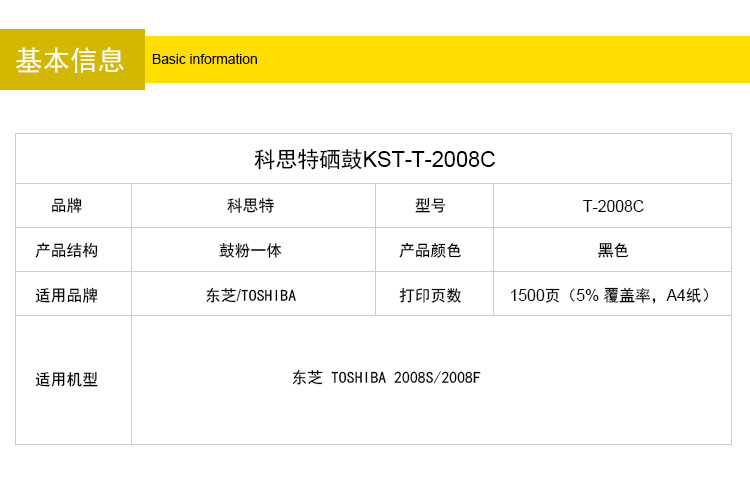Click the 适用机型 label cell

(x=67, y=380)
